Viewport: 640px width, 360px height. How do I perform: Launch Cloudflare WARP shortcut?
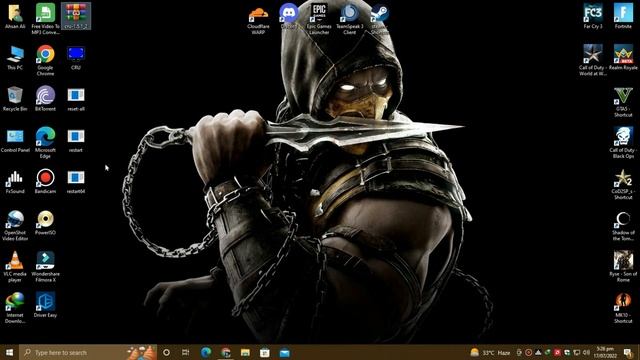258,19
